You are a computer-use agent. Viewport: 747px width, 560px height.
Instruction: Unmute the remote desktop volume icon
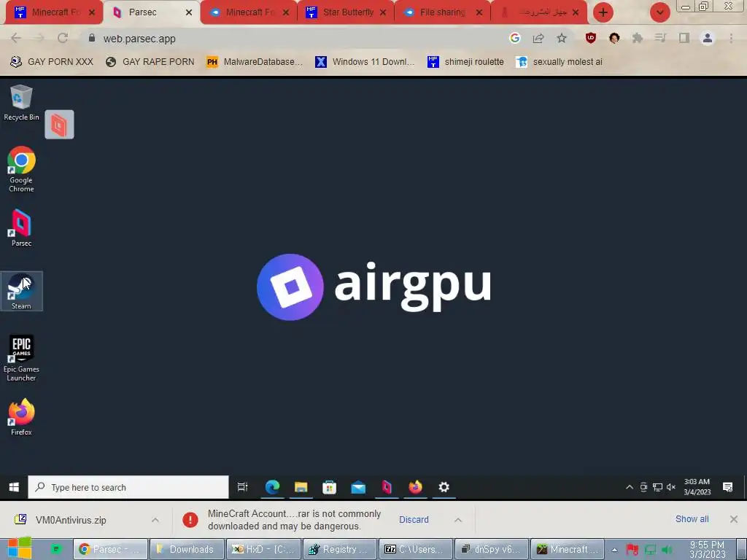[671, 486]
